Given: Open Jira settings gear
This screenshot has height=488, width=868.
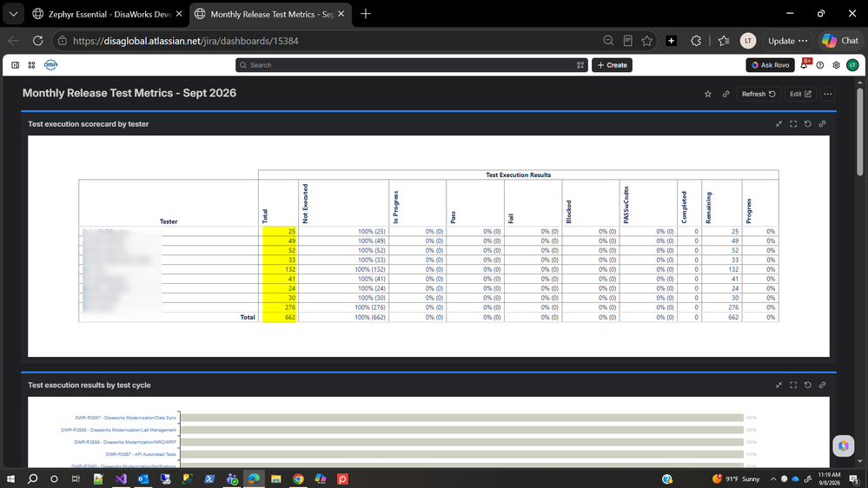Looking at the screenshot, I should pos(836,65).
